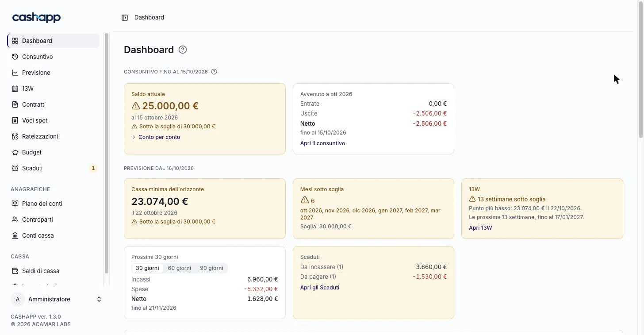Image resolution: width=644 pixels, height=335 pixels.
Task: Click the Dashboard grid icon in sidebar
Action: coord(15,41)
